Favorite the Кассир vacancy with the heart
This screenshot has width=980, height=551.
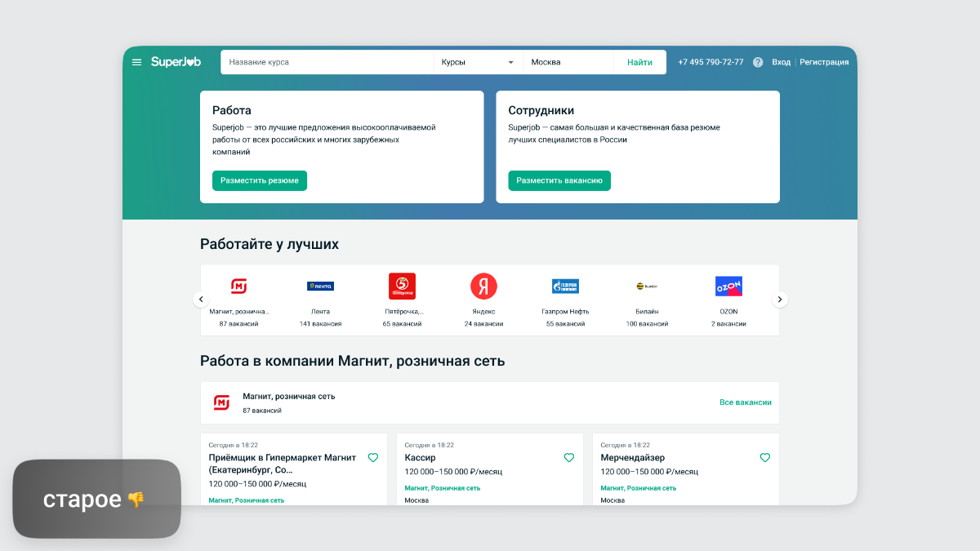568,458
